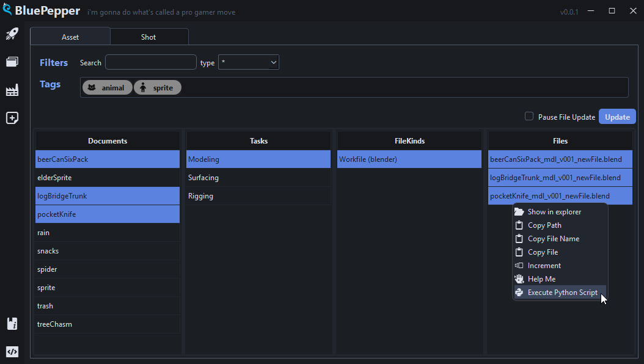Open the rocket launcher sidebar icon

pyautogui.click(x=12, y=34)
